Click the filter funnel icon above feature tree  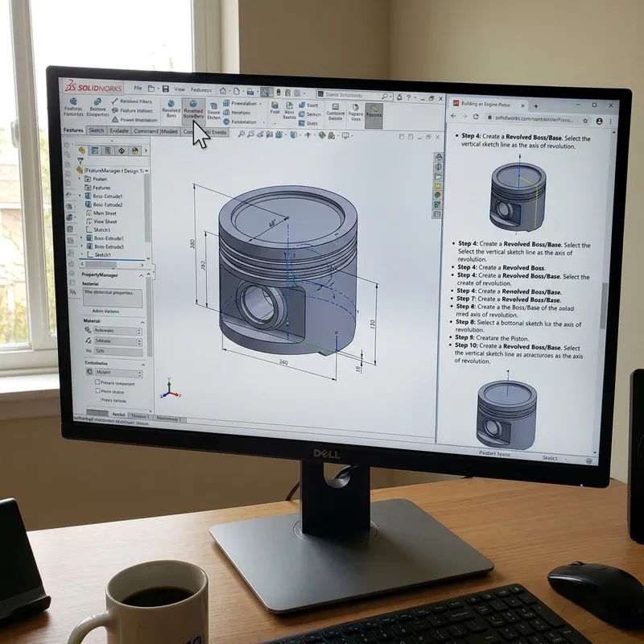click(x=80, y=160)
